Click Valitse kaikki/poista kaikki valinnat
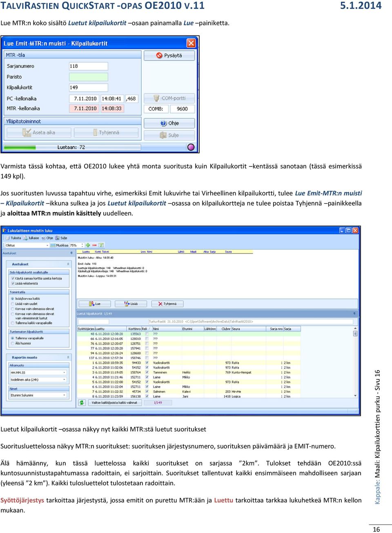 pos(114,402)
